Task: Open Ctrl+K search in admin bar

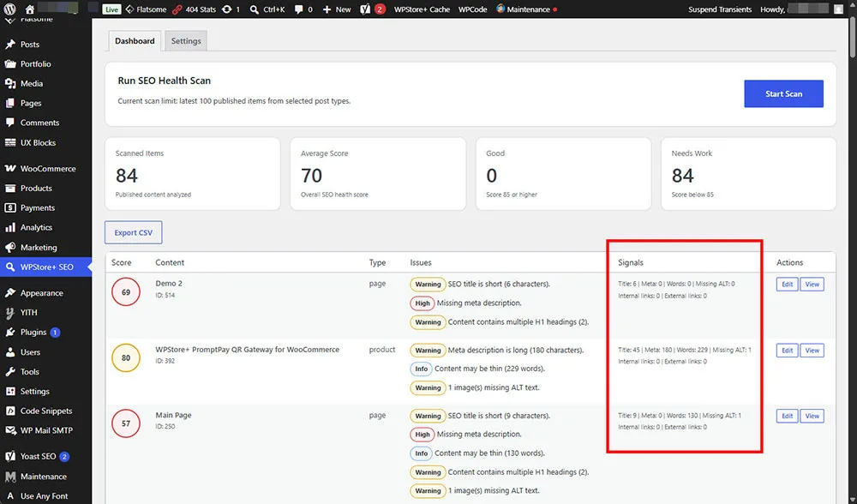Action: [267, 9]
